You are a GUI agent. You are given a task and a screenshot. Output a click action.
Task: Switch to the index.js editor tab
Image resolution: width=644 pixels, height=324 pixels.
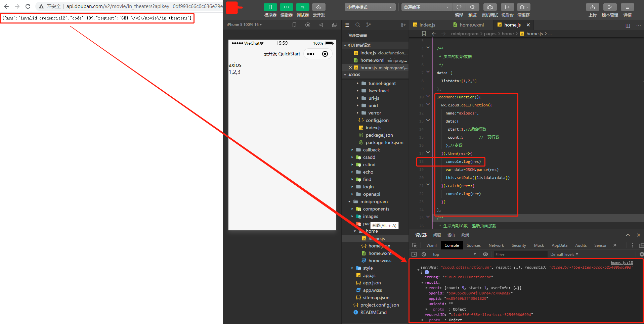point(427,25)
